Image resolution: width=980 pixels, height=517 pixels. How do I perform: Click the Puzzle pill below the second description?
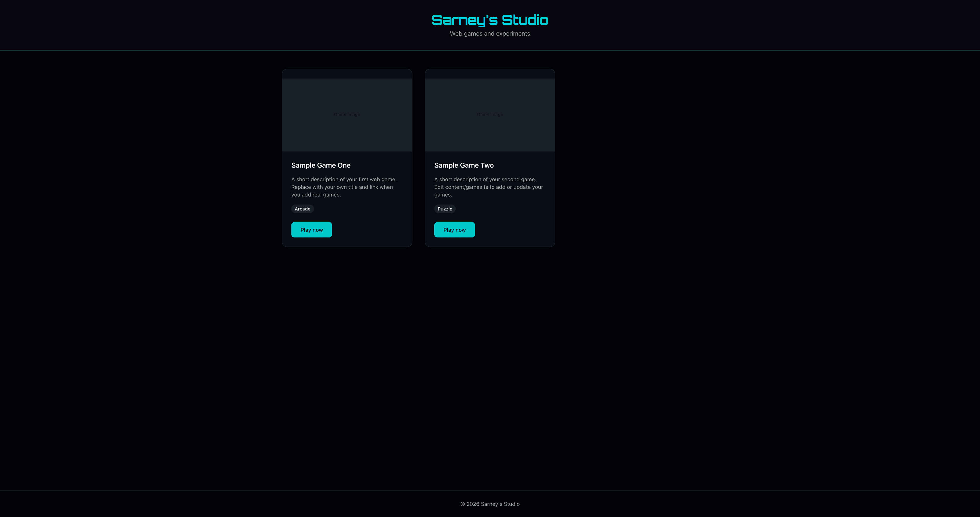click(x=445, y=209)
